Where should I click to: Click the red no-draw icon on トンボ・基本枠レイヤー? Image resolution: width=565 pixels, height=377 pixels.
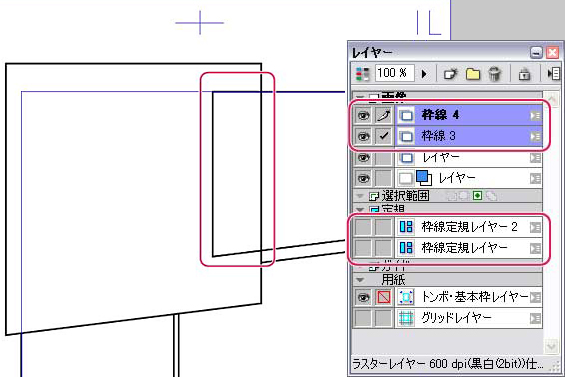point(383,297)
